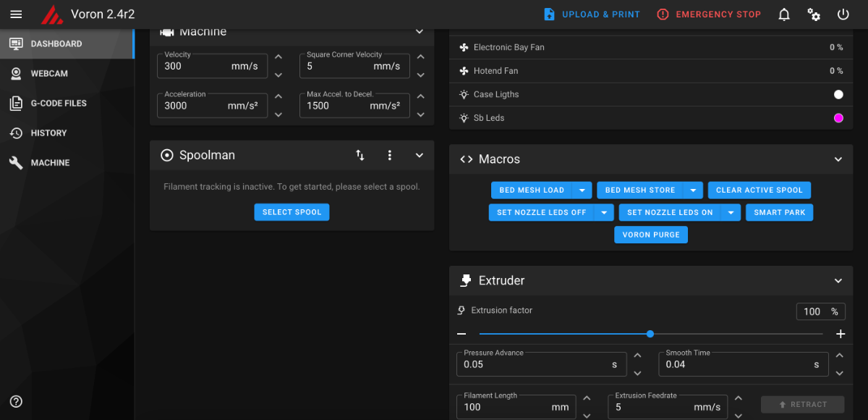This screenshot has width=868, height=420.
Task: Open dropdown arrow next to Bed Mesh Load
Action: [x=582, y=190]
